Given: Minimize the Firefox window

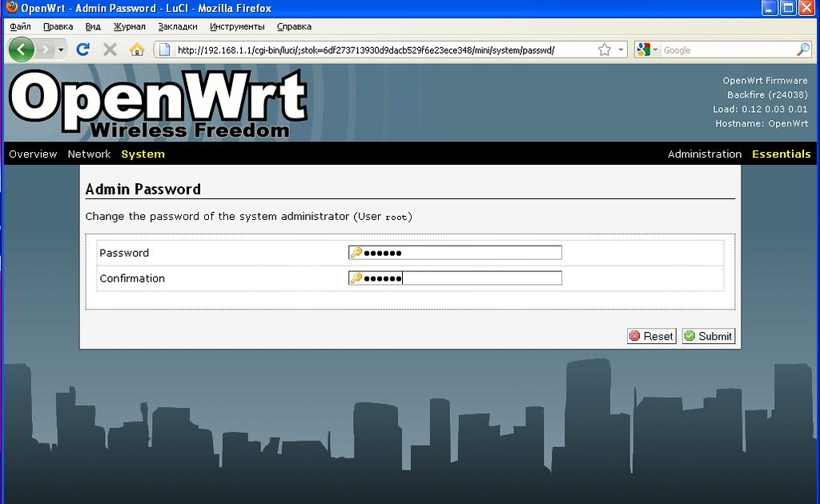Looking at the screenshot, I should 770,8.
